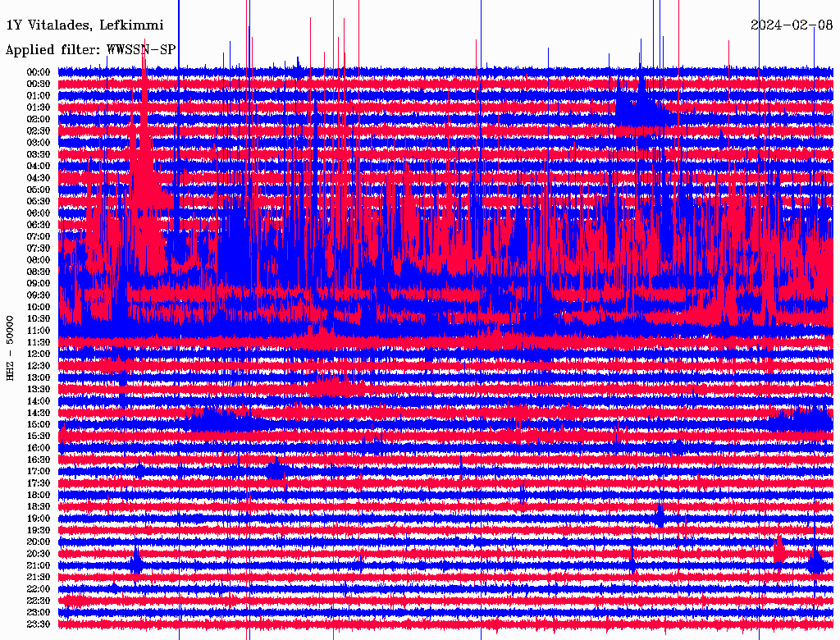Select the 21:30 time label
Screen dimensions: 840x640
(x=39, y=578)
